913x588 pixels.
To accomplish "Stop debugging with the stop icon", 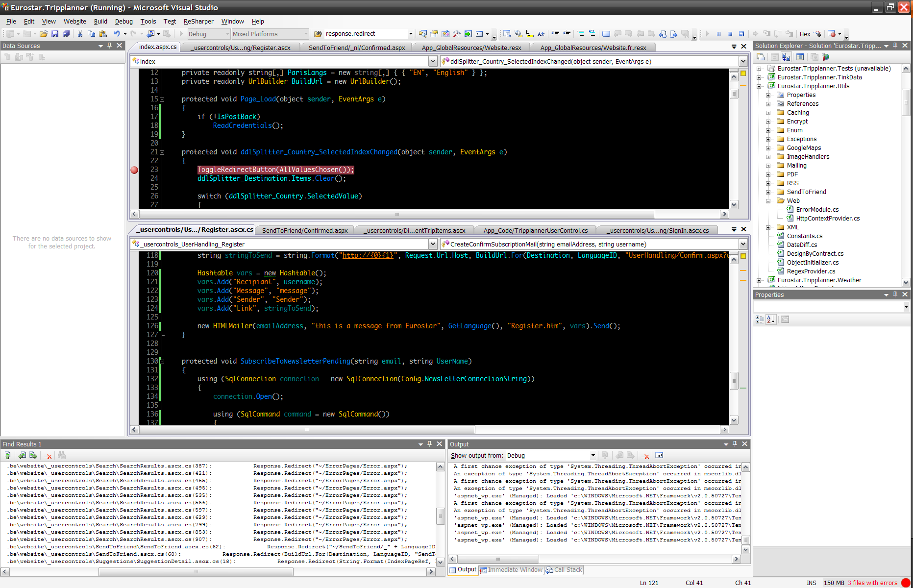I will [x=730, y=34].
